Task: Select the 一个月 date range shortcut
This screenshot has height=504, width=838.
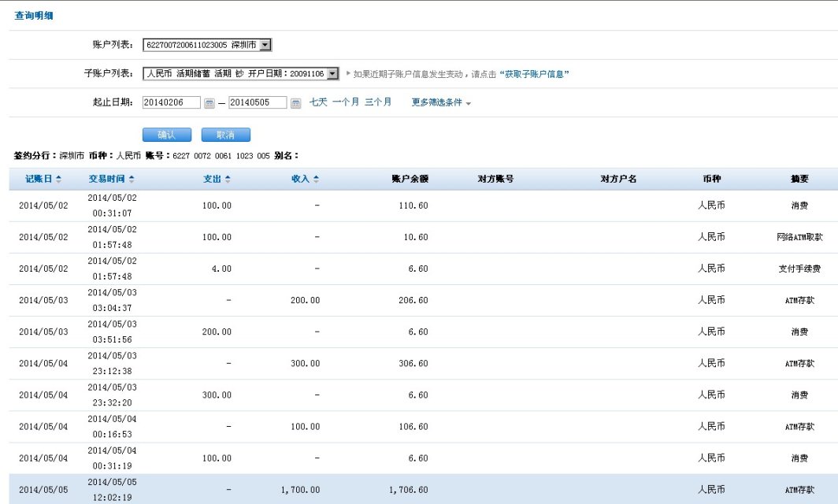Action: [346, 102]
